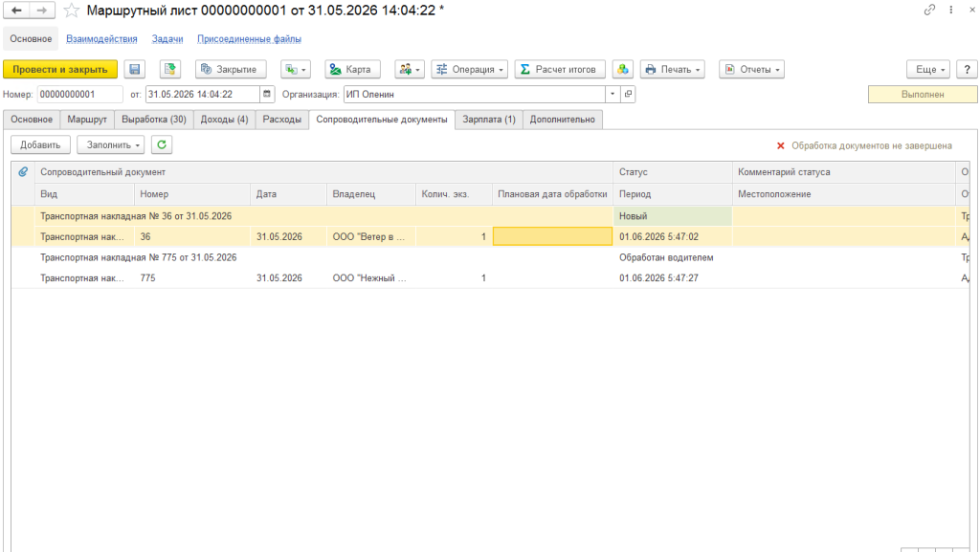Click period cell 01.06.2026 5:47:27
The height and width of the screenshot is (552, 980).
point(673,277)
